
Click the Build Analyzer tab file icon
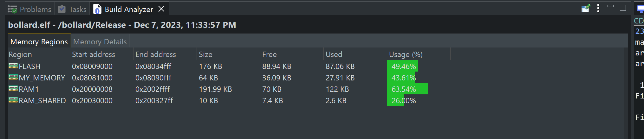click(x=97, y=9)
